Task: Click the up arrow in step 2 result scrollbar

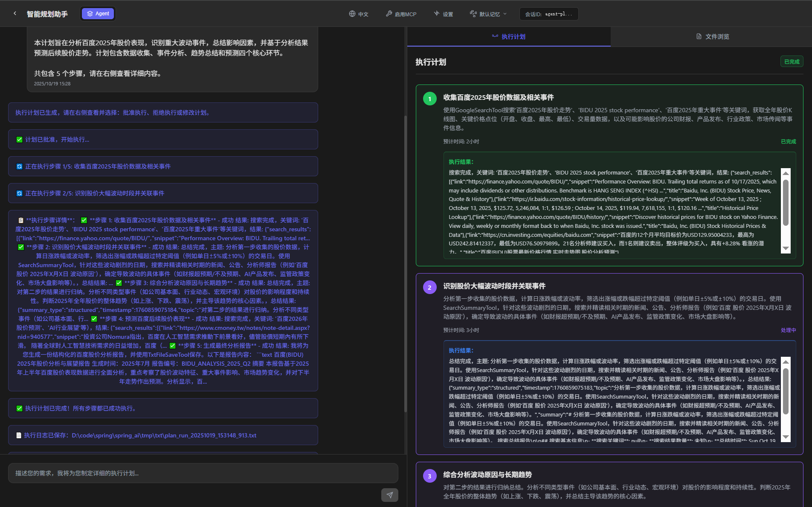Action: tap(786, 361)
